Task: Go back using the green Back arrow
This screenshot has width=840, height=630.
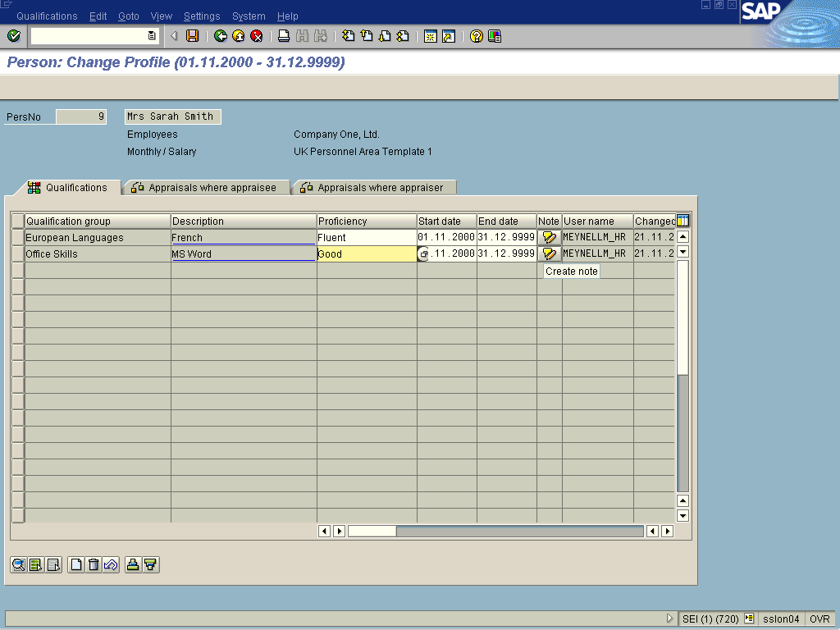Action: tap(220, 36)
